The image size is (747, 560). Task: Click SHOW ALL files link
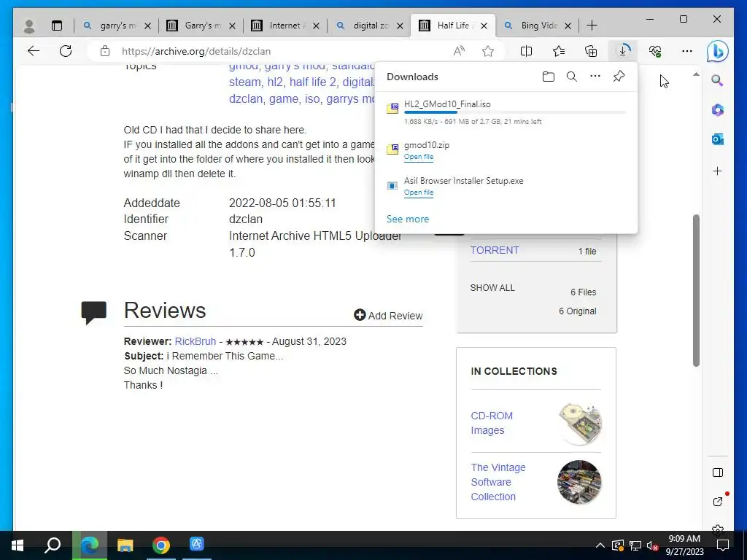point(492,288)
